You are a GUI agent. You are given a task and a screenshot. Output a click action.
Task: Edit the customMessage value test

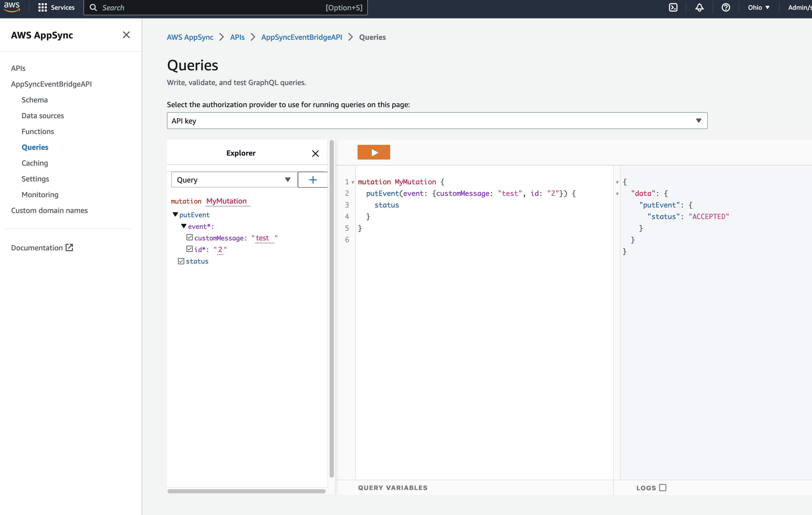click(264, 238)
